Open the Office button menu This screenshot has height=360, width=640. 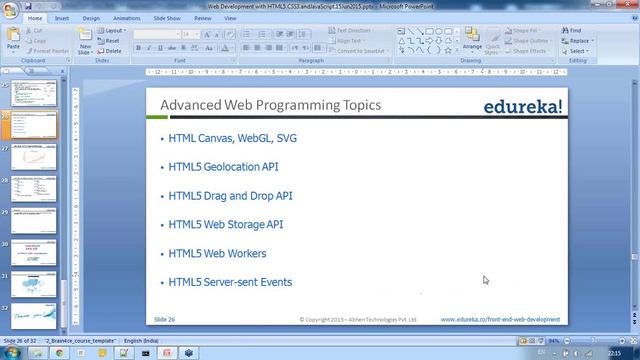[x=10, y=10]
